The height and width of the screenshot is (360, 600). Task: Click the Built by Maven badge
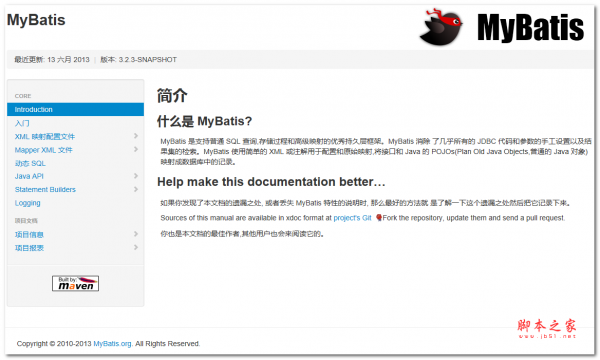(x=75, y=283)
